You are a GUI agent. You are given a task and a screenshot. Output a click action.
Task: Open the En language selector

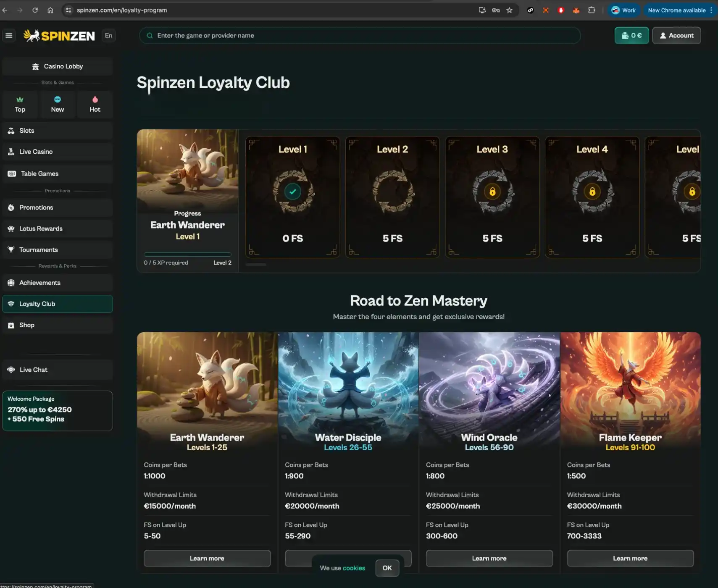(x=109, y=36)
